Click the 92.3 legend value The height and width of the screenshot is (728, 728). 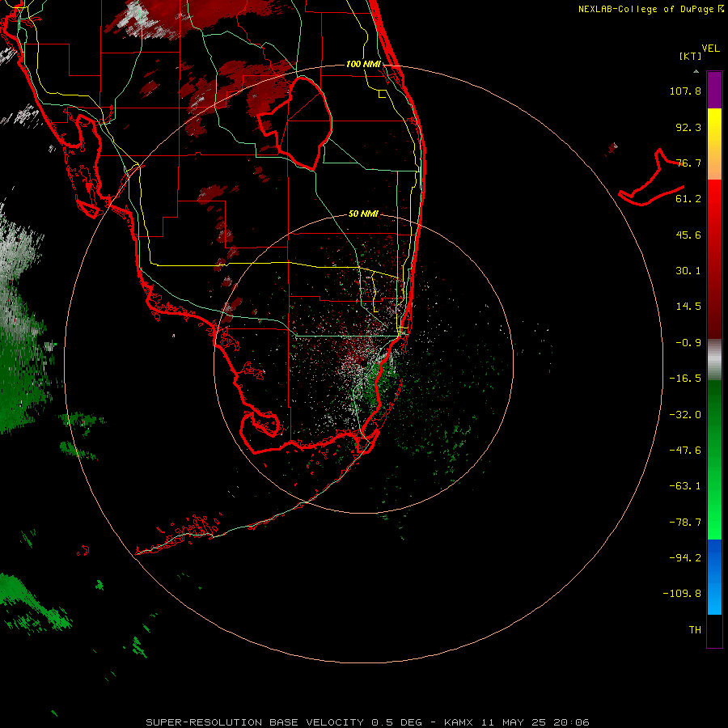click(688, 127)
